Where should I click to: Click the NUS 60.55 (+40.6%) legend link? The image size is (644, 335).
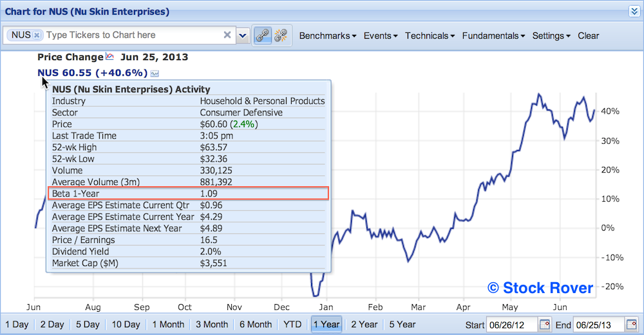(92, 73)
